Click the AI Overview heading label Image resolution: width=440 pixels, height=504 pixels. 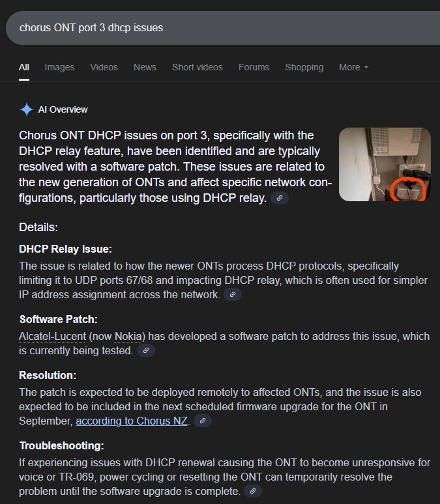[x=63, y=109]
